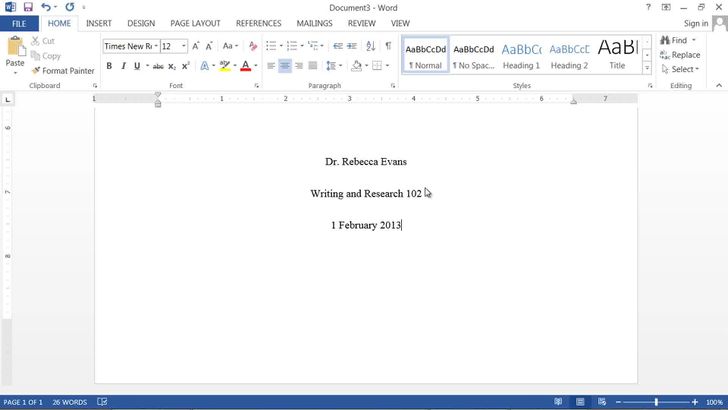The width and height of the screenshot is (728, 410).
Task: Shrink font size with the smaller A icon
Action: (209, 46)
